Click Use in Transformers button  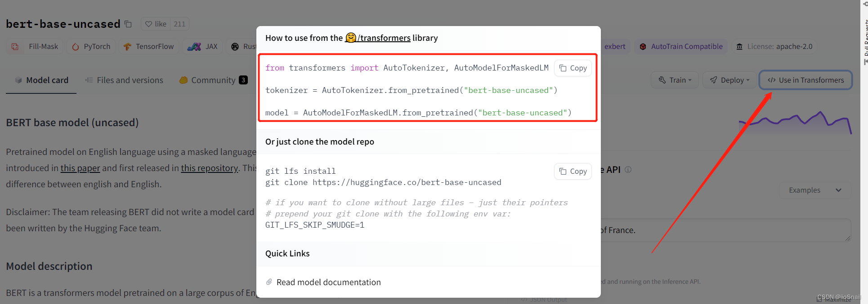coord(806,80)
